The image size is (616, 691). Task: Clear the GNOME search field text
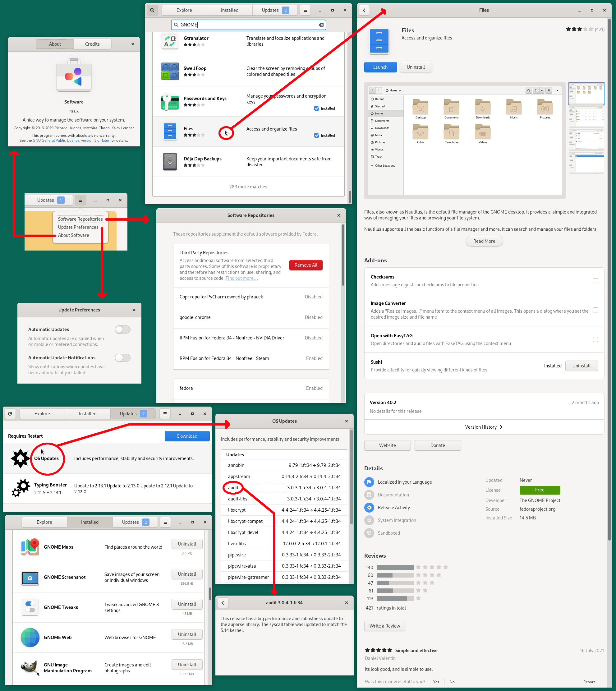coord(321,25)
